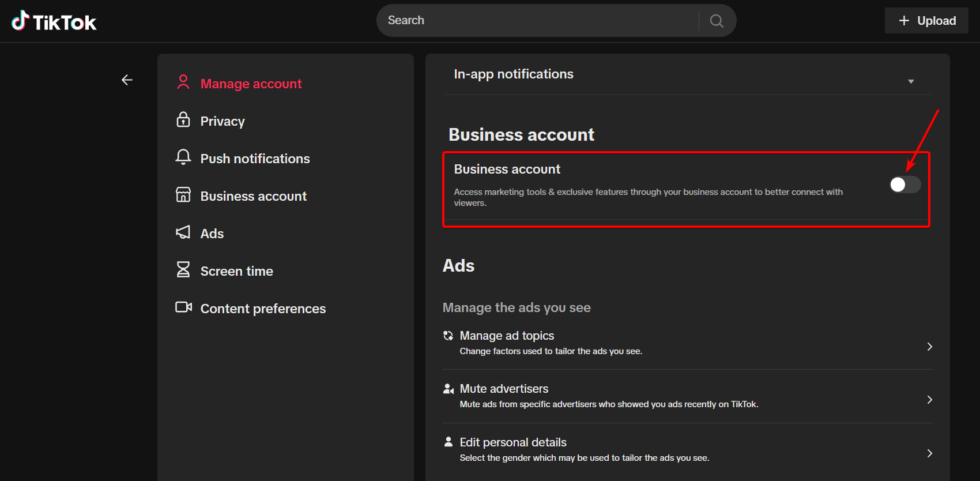
Task: Click the Privacy lock icon
Action: [x=183, y=119]
